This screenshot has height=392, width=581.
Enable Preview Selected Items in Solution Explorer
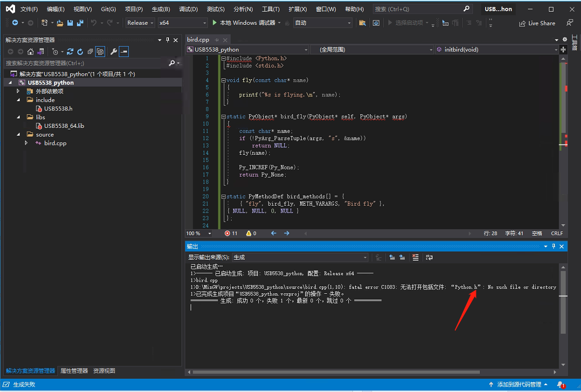tap(100, 51)
